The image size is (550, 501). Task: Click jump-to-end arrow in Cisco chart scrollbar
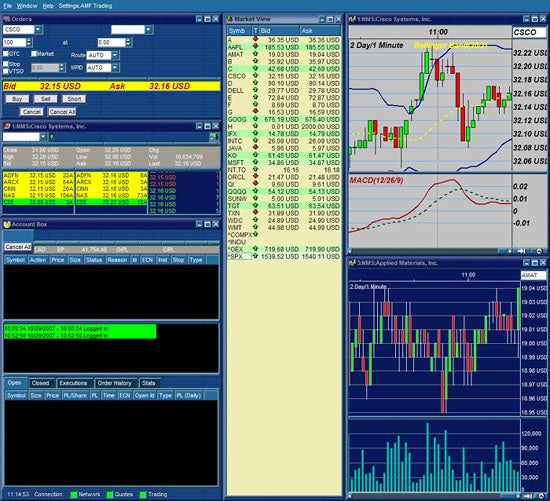(x=521, y=251)
